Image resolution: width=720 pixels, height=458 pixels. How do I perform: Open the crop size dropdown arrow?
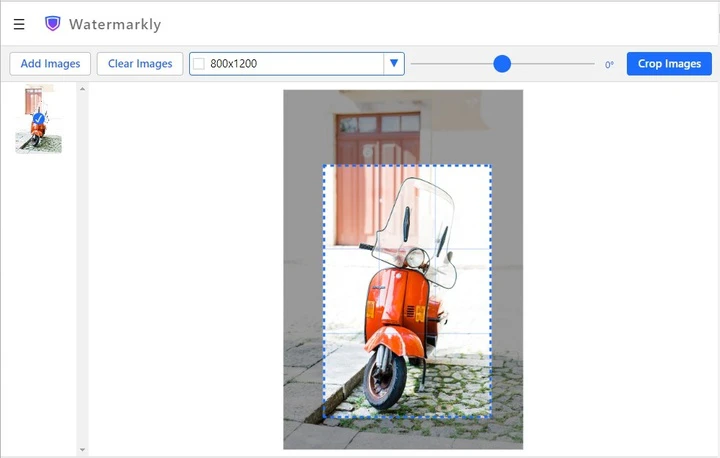click(x=394, y=63)
